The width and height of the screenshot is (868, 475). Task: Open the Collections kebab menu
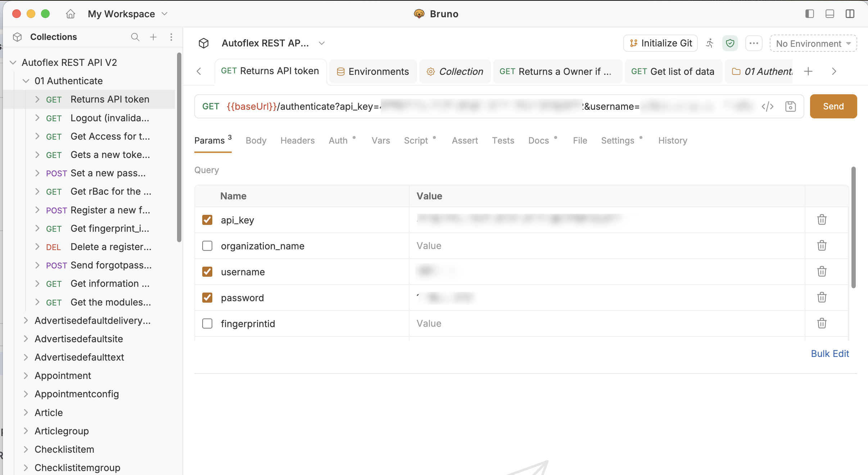click(x=171, y=37)
